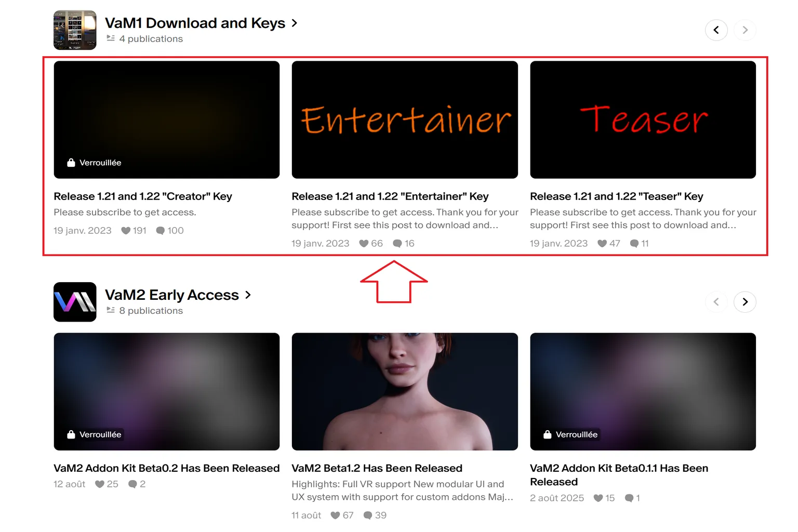The height and width of the screenshot is (532, 798).
Task: Like the VaM2 Addon Kit Beta0.2 post
Action: pyautogui.click(x=100, y=484)
